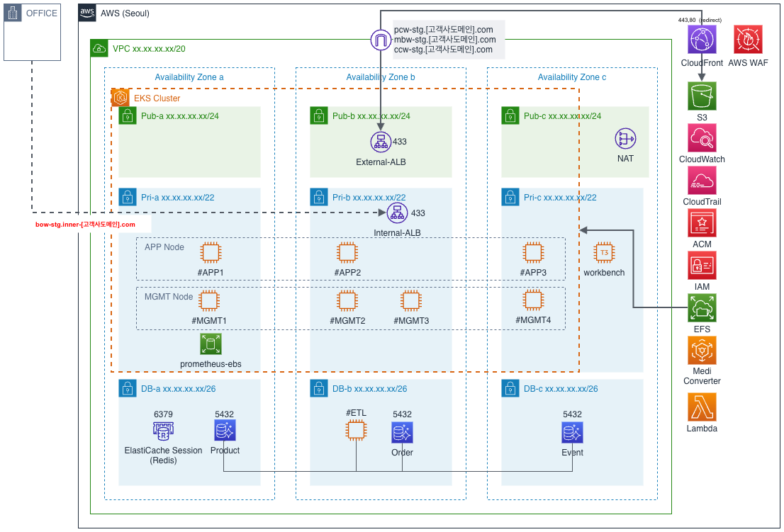The height and width of the screenshot is (532, 784).
Task: Click the CloudTrail icon
Action: click(702, 181)
